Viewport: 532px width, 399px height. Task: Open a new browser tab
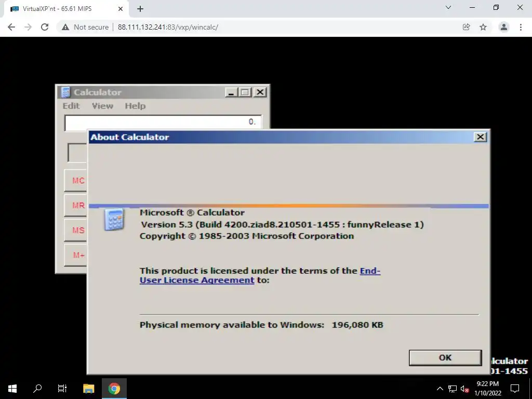coord(140,9)
